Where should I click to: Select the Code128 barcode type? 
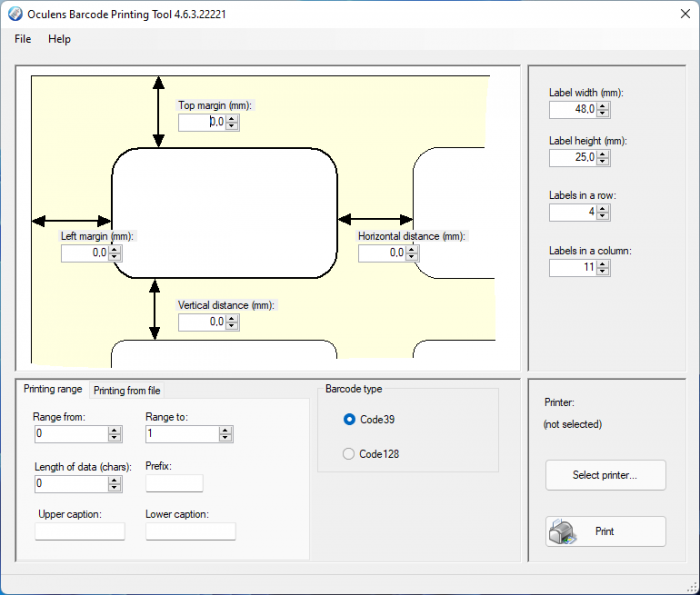pos(349,454)
